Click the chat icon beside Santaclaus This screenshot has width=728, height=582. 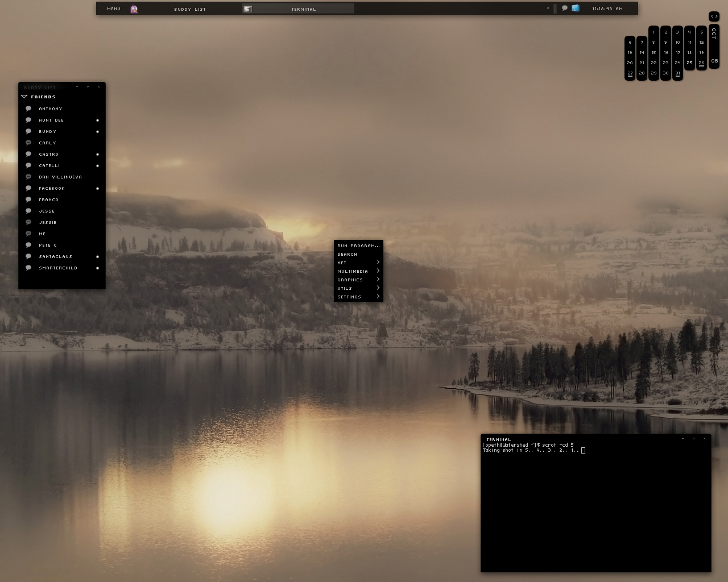click(28, 256)
